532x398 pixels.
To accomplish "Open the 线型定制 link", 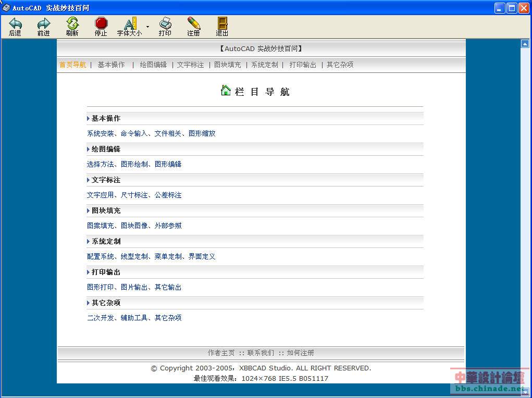I will pyautogui.click(x=134, y=256).
